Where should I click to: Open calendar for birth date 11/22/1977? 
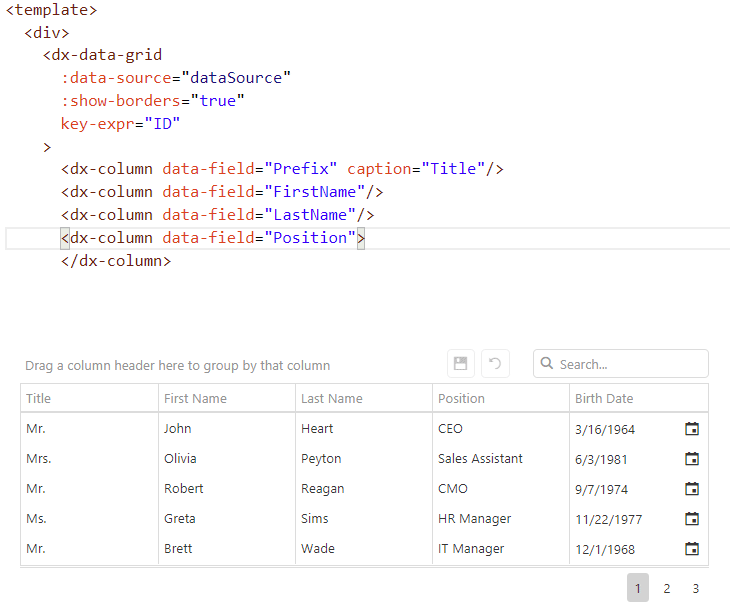tap(692, 518)
